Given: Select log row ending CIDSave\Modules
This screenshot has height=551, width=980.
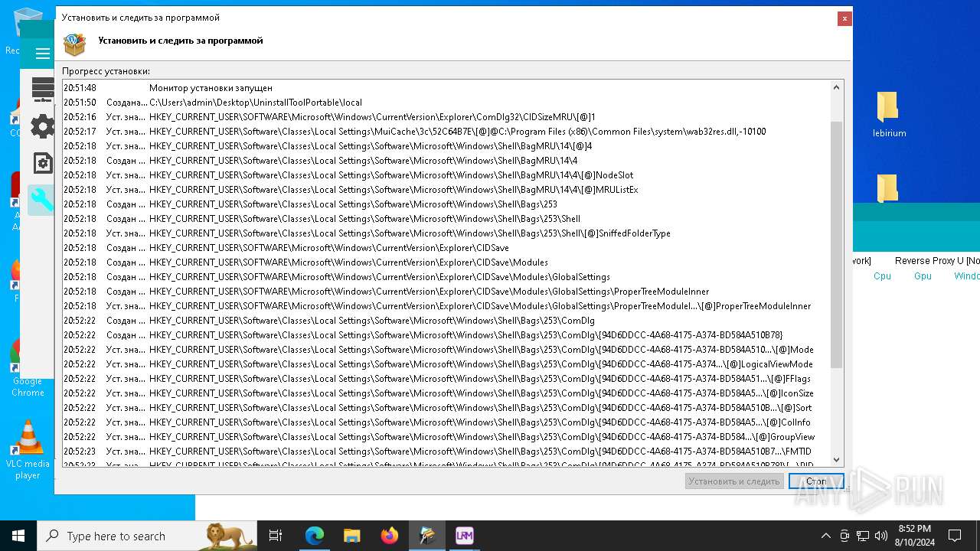Looking at the screenshot, I should click(446, 262).
